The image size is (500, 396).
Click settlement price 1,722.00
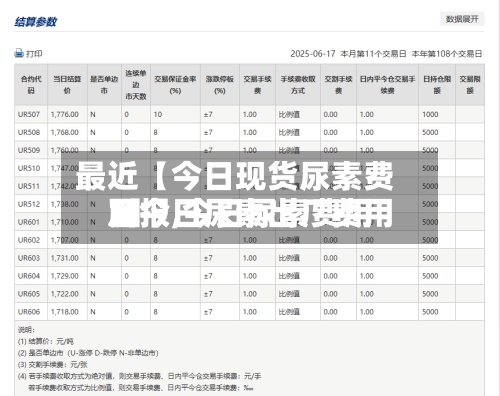tap(65, 294)
